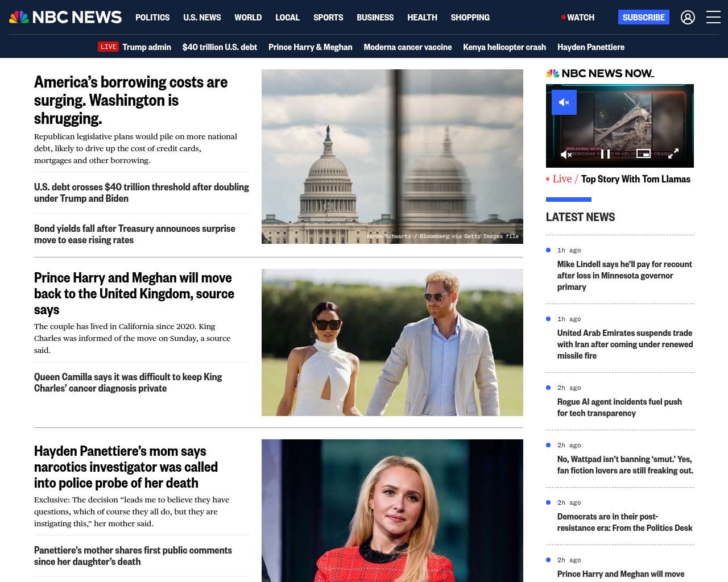Enable picture-in-picture for the video

[643, 153]
